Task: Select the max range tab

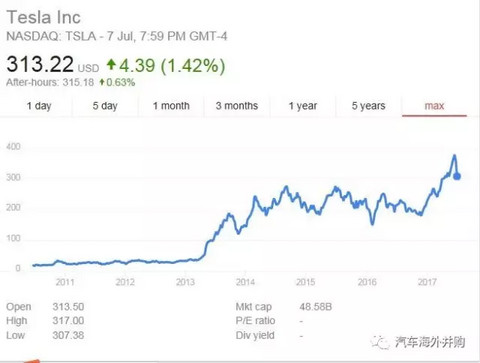Action: tap(434, 106)
